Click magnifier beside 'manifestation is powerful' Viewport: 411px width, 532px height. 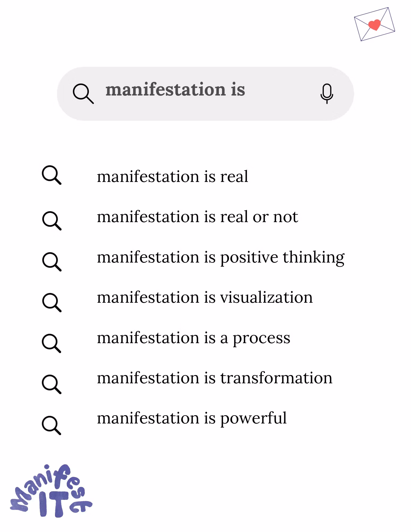(x=52, y=425)
